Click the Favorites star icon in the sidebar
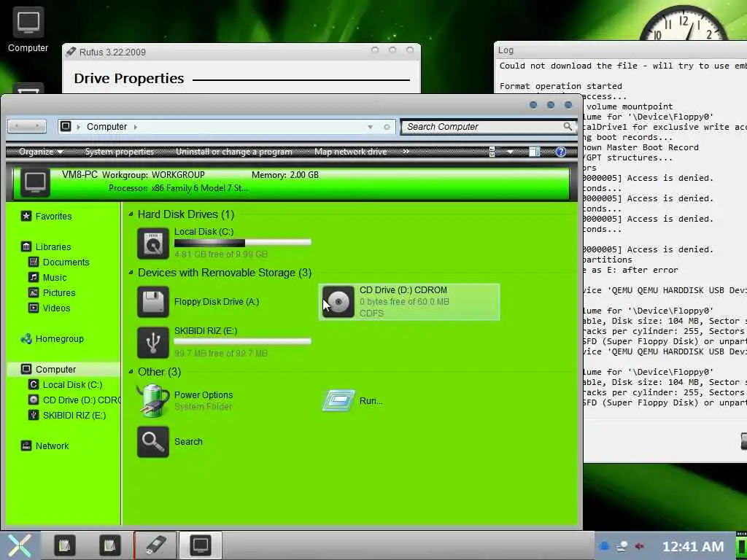The image size is (747, 560). (26, 216)
